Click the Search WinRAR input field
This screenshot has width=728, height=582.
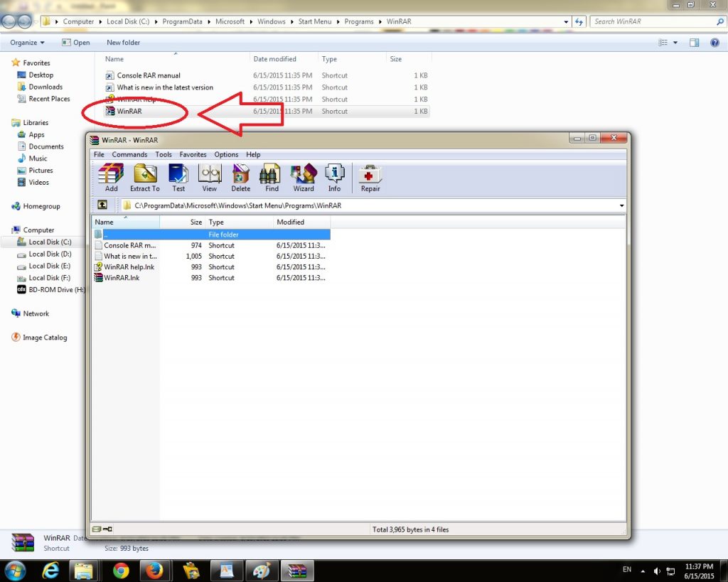[x=653, y=21]
